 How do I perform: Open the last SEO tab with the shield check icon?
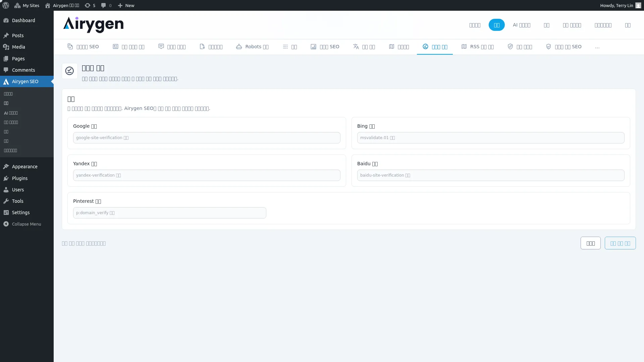pyautogui.click(x=563, y=47)
